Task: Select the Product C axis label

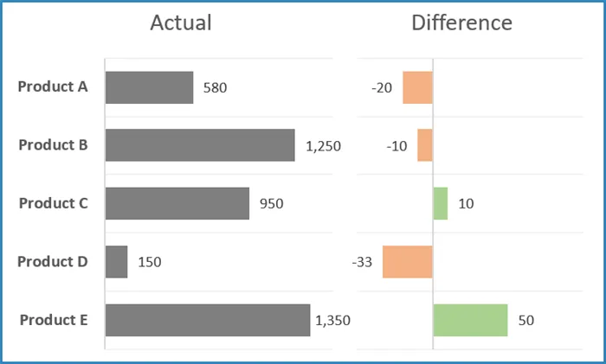Action: pyautogui.click(x=53, y=203)
